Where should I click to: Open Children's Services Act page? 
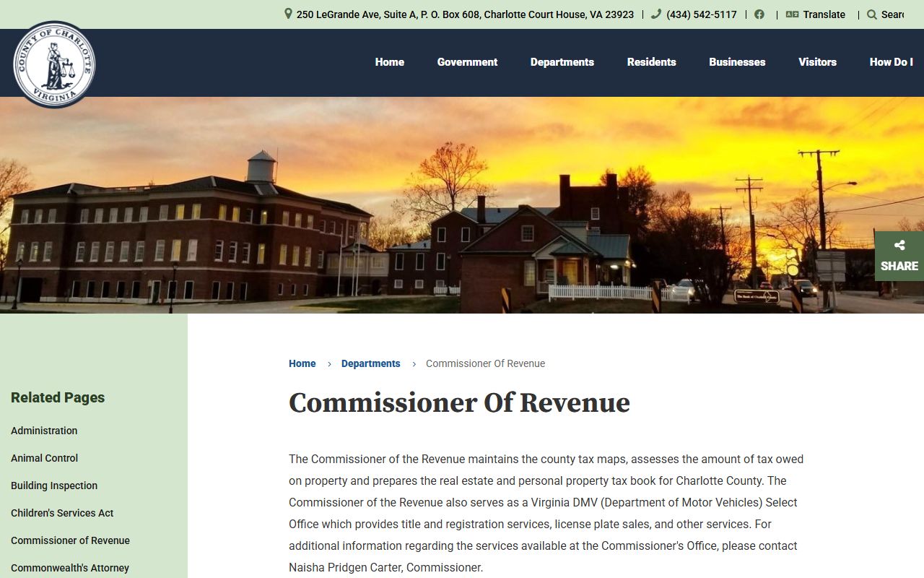(62, 513)
